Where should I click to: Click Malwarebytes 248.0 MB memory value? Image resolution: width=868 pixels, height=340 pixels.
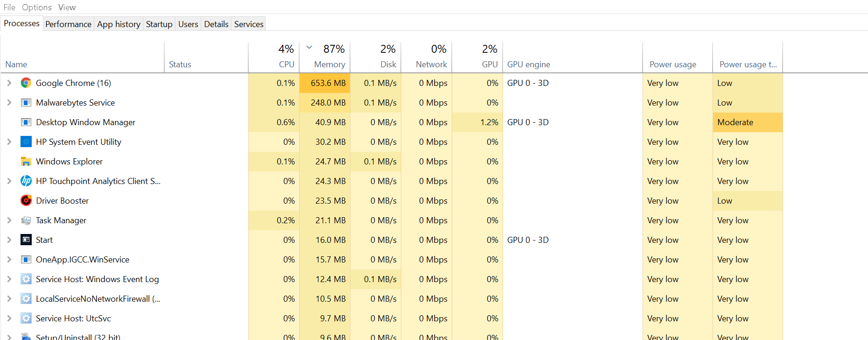pos(325,103)
